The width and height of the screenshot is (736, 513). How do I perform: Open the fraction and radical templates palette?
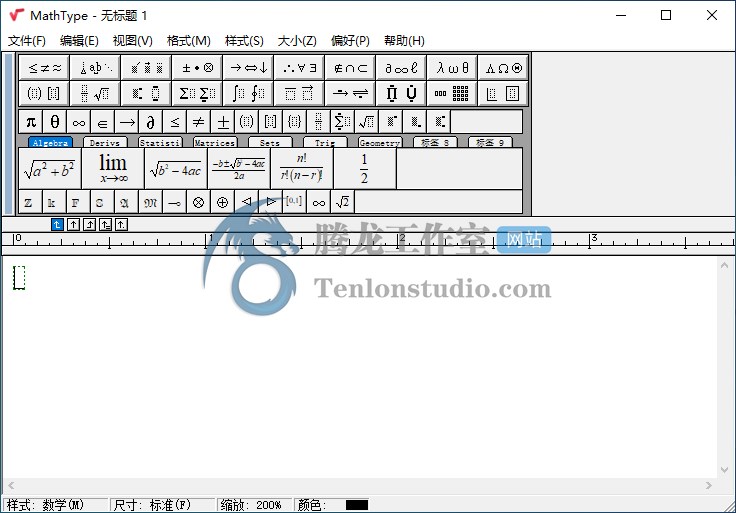[95, 93]
